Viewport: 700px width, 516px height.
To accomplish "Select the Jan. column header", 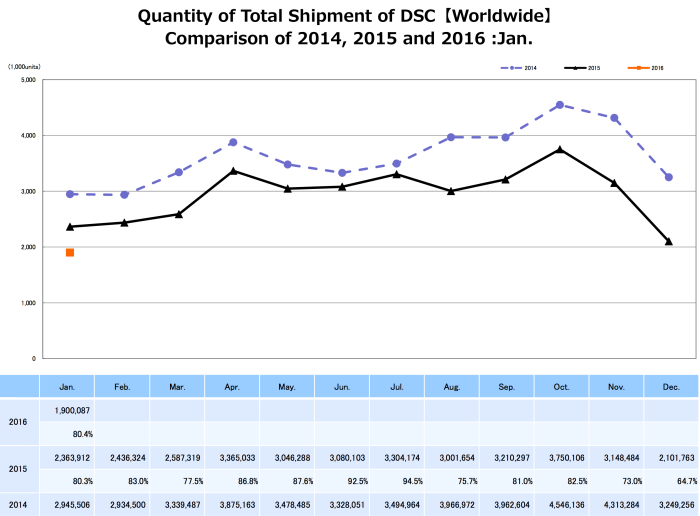I will click(67, 387).
